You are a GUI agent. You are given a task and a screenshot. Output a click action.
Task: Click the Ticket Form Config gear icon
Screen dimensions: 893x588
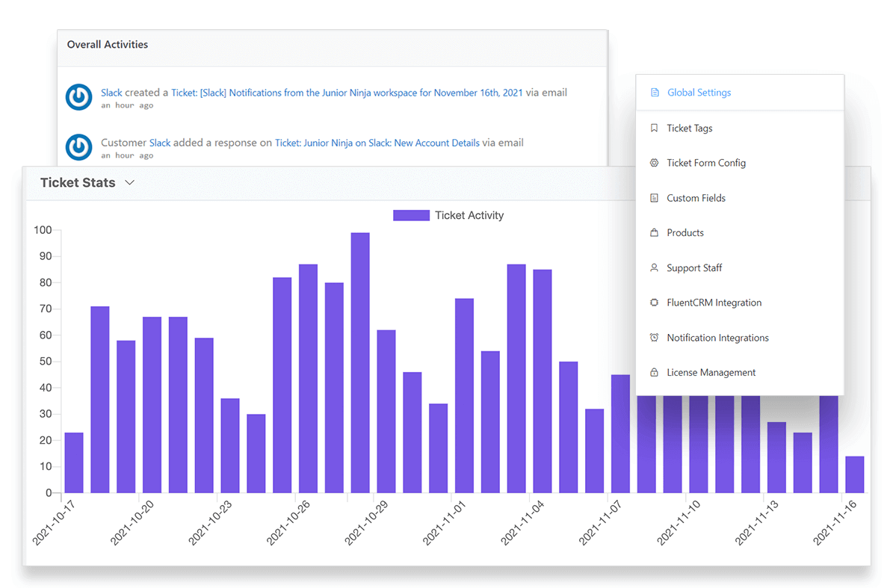click(x=653, y=163)
